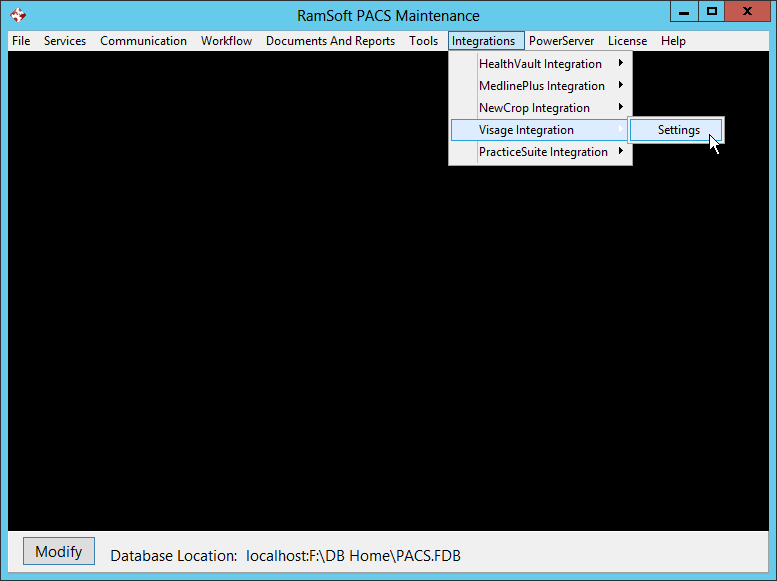Maximize the PACS Maintenance window
This screenshot has height=581, width=777.
tap(712, 12)
